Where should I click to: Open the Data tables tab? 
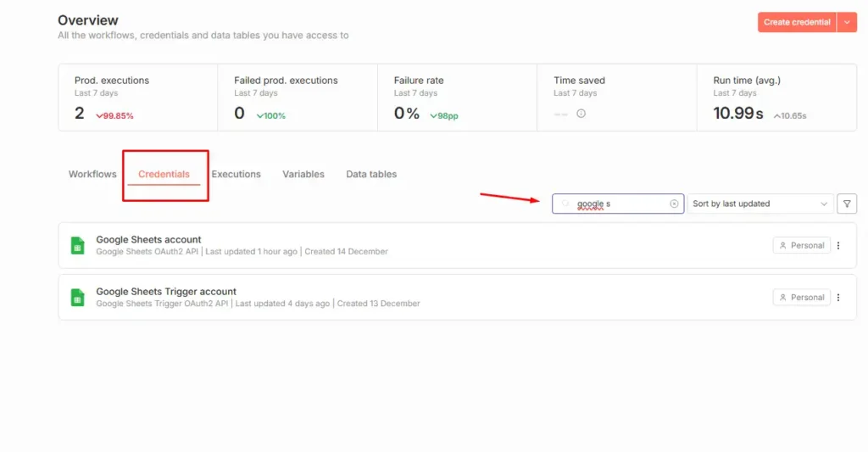[371, 174]
